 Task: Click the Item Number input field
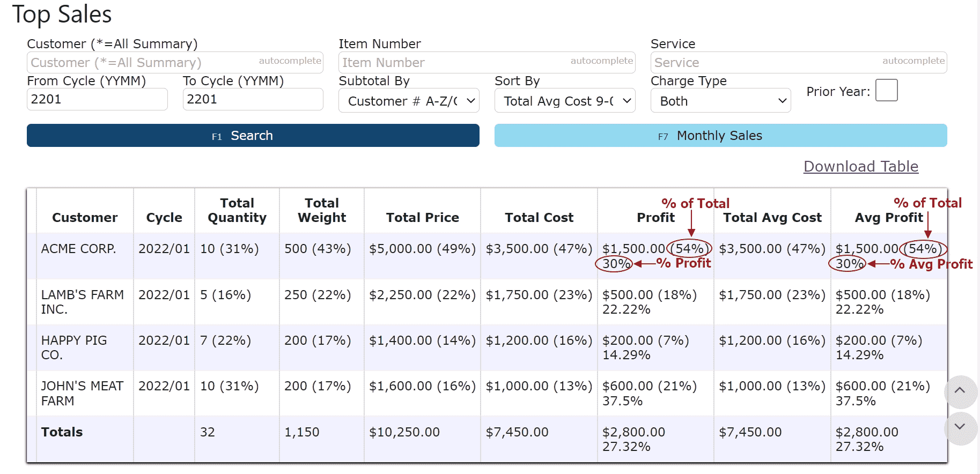tap(487, 62)
